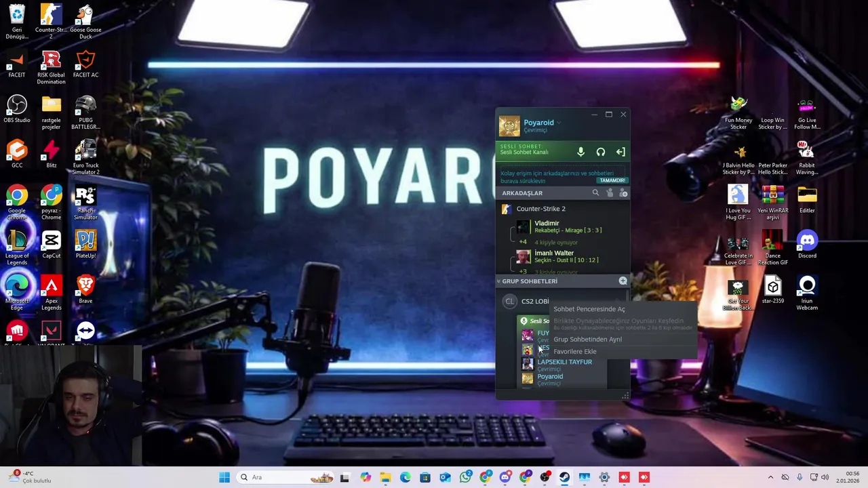This screenshot has width=868, height=488.
Task: Launch OBS Studio from desktop
Action: coord(17,110)
